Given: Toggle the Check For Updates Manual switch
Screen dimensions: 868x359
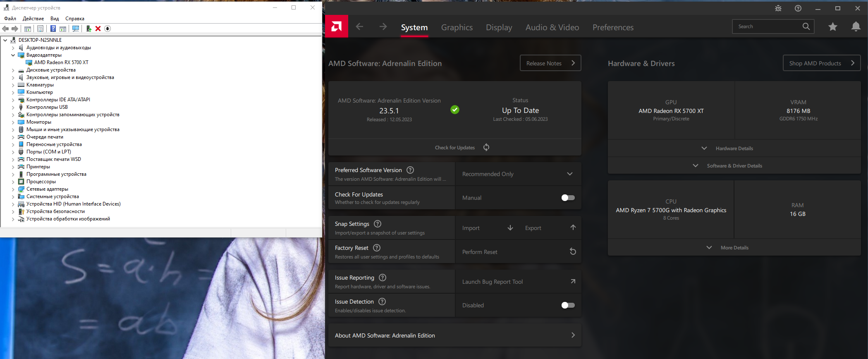Looking at the screenshot, I should (568, 198).
